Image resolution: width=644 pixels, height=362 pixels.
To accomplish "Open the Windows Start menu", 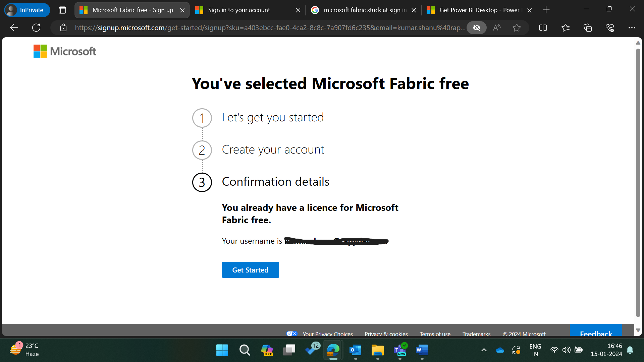I will pos(222,350).
